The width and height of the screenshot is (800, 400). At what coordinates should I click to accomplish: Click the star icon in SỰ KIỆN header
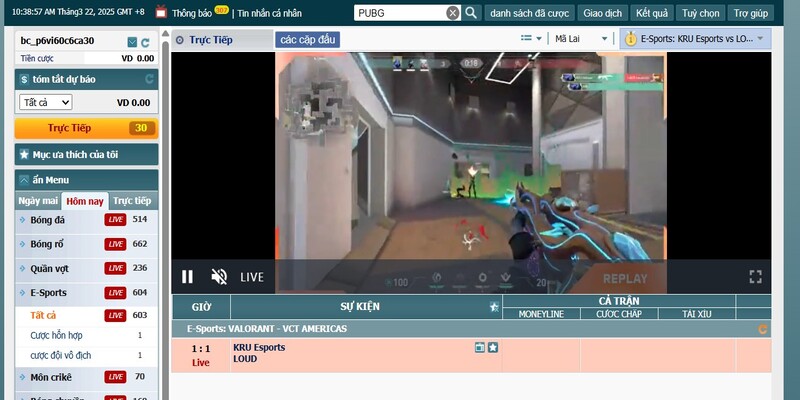point(494,307)
